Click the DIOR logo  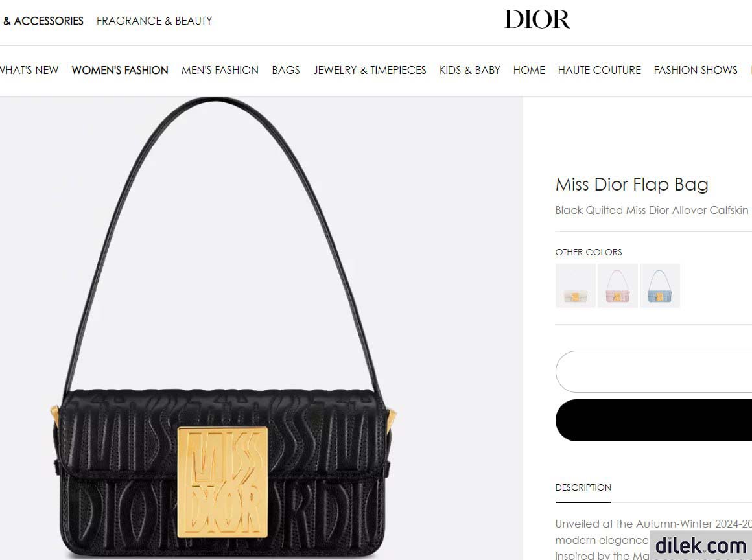point(537,19)
